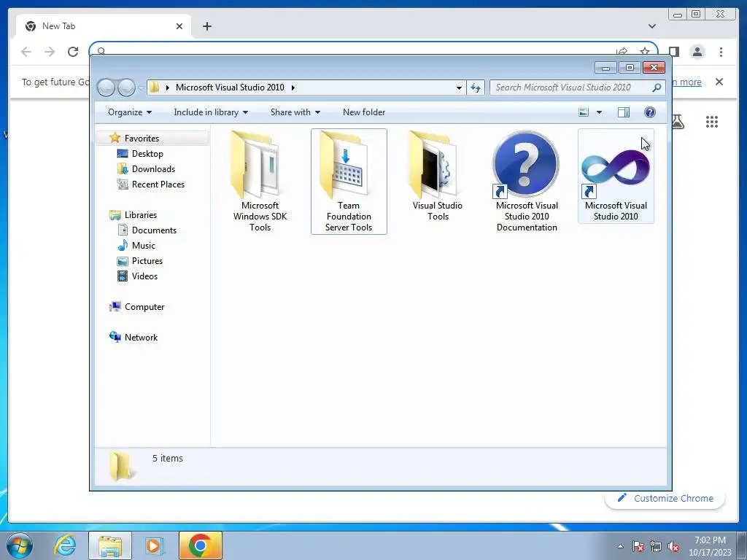Open the Pictures library

147,261
